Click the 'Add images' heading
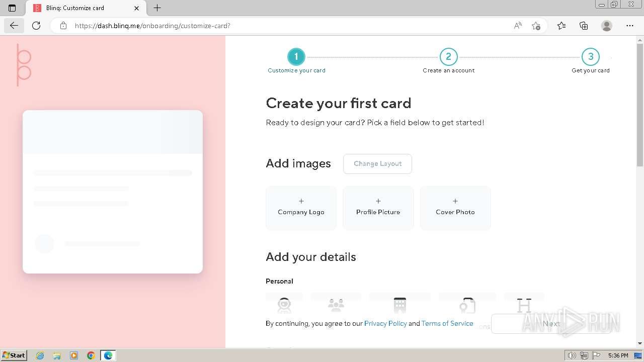644x362 pixels. tap(298, 163)
